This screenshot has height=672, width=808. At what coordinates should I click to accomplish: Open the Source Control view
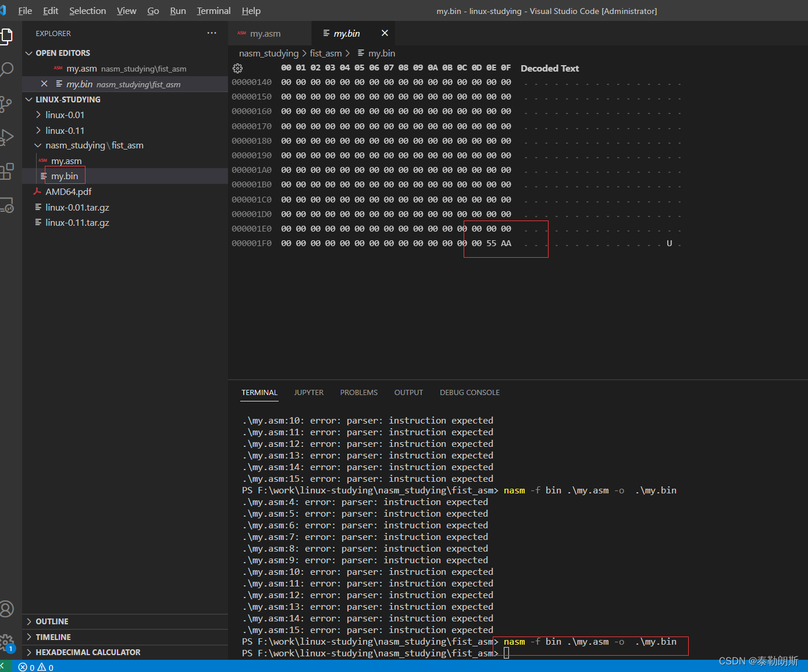click(6, 104)
